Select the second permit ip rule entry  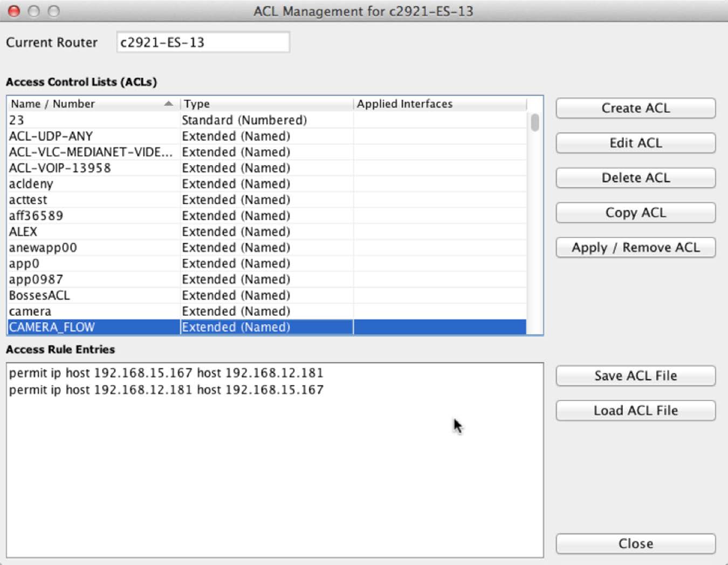166,390
